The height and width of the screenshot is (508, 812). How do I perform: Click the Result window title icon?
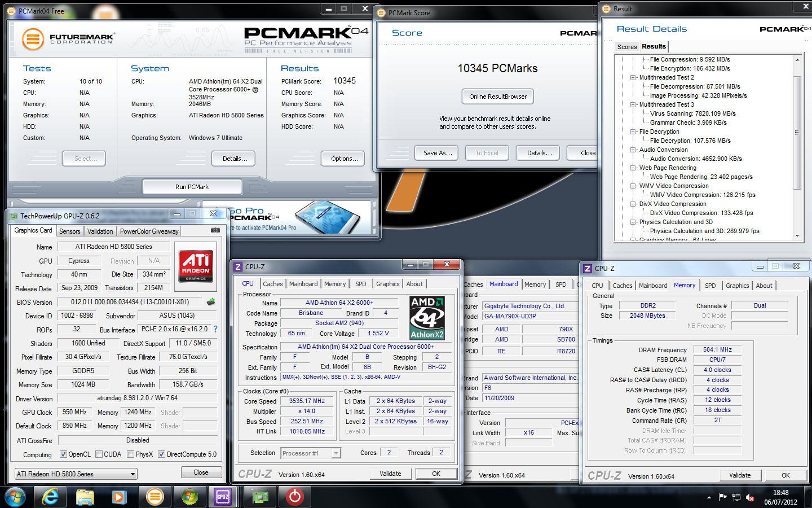606,8
